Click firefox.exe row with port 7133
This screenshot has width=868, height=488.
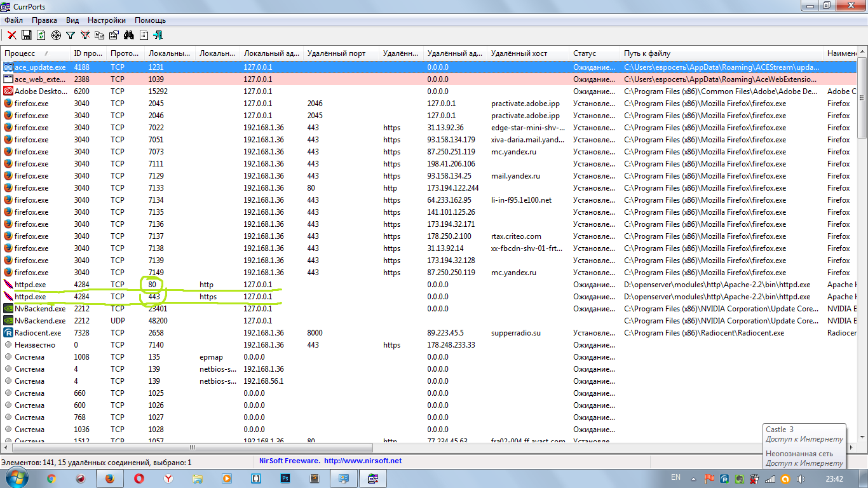tap(429, 187)
